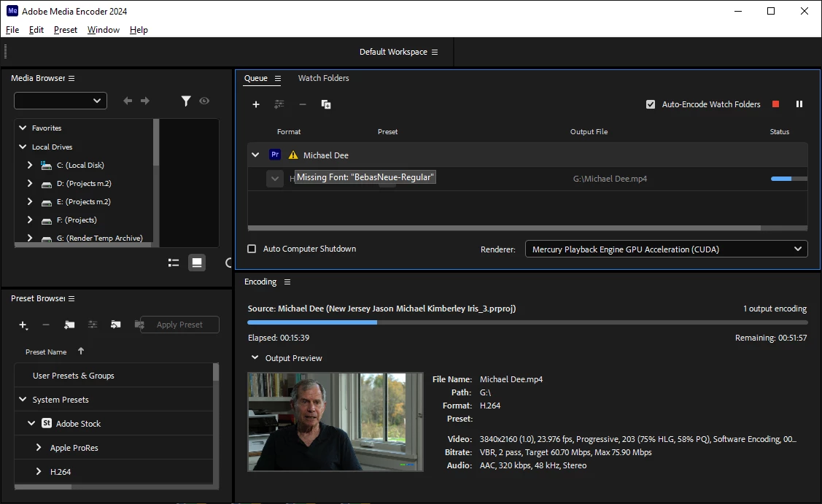822x504 pixels.
Task: Open the Window menu
Action: click(x=104, y=30)
